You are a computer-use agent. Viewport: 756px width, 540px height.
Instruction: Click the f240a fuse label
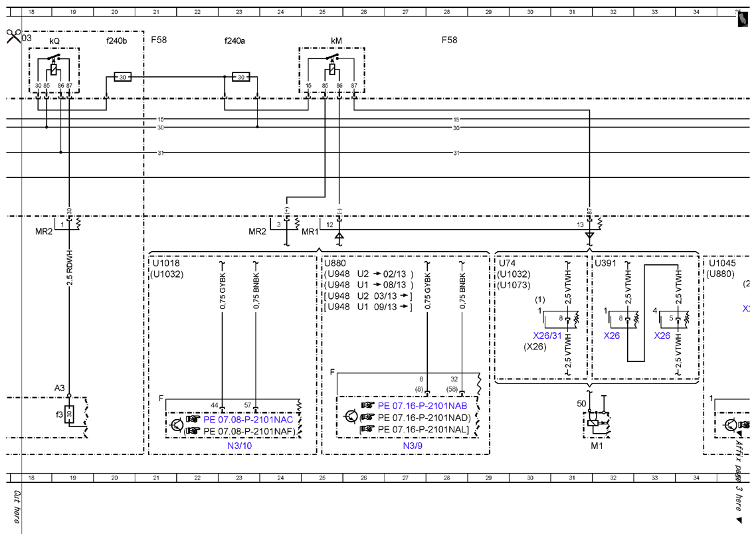(x=235, y=41)
